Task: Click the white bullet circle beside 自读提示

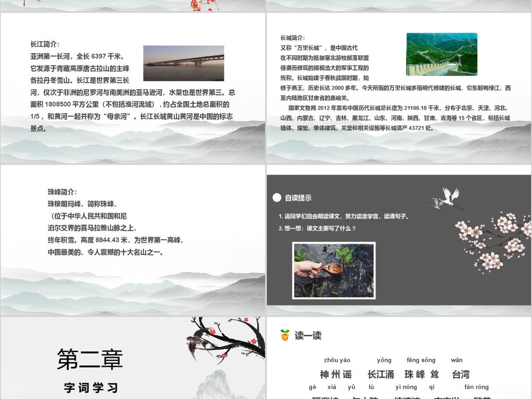Action: tap(277, 198)
